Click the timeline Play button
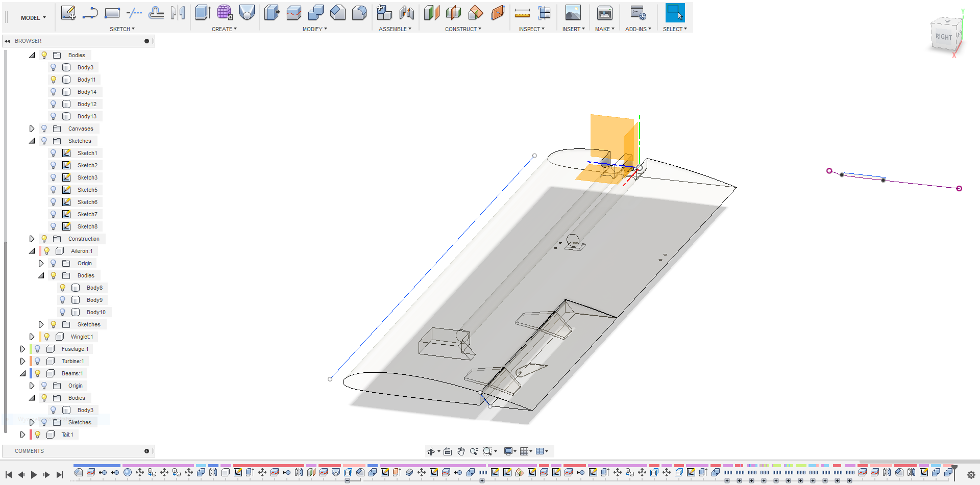980x485 pixels. click(34, 475)
